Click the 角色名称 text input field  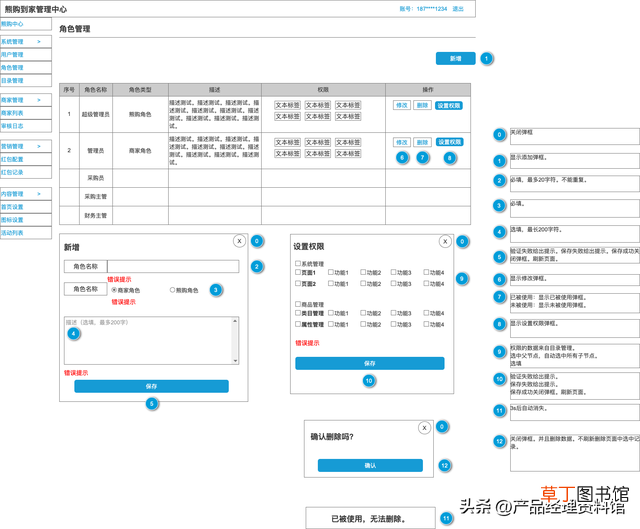(173, 267)
